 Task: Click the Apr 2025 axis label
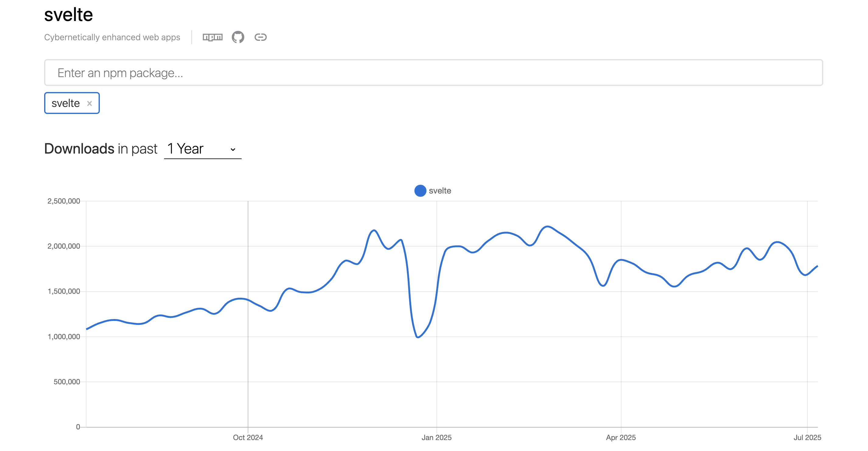[621, 438]
